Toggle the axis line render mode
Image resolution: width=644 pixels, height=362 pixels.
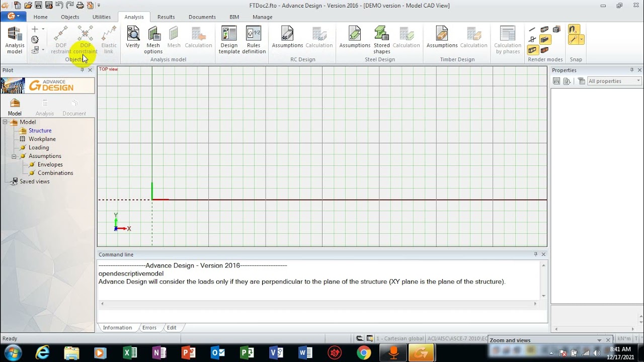pyautogui.click(x=532, y=29)
